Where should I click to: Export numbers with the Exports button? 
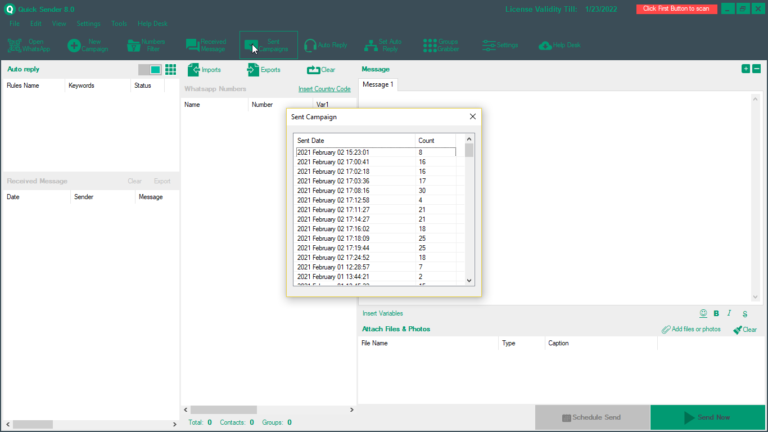click(264, 70)
